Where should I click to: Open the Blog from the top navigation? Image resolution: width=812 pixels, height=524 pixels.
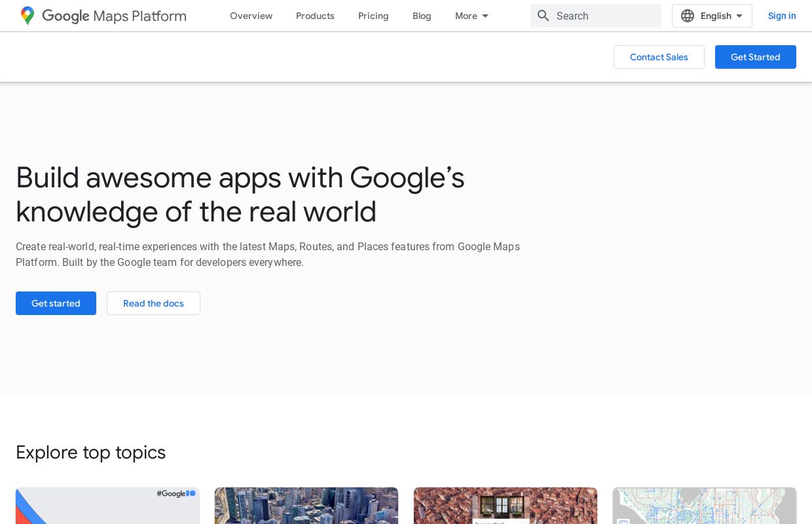(422, 16)
